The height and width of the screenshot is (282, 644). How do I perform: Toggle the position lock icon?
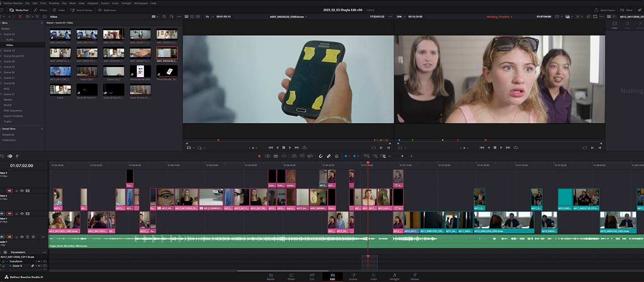coord(337,156)
